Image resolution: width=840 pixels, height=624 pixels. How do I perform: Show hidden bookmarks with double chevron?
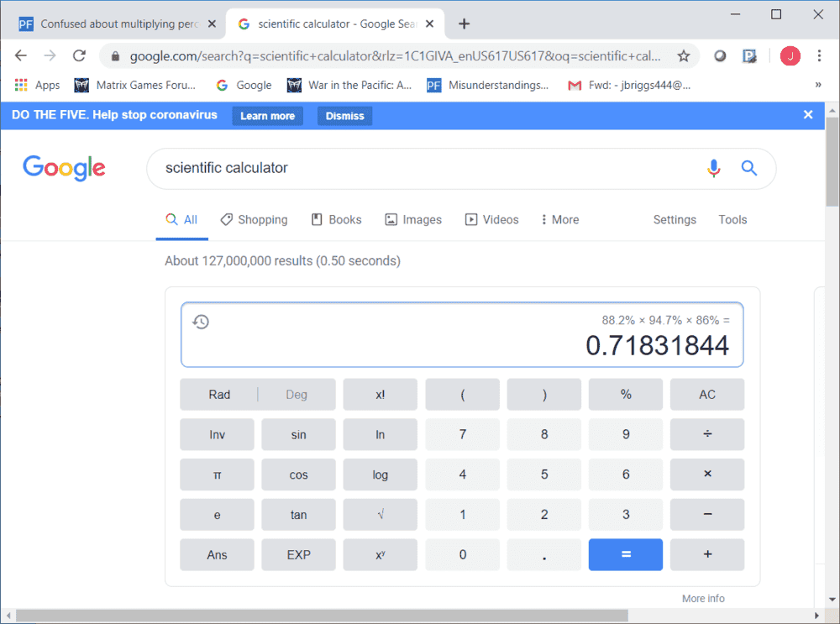(818, 85)
